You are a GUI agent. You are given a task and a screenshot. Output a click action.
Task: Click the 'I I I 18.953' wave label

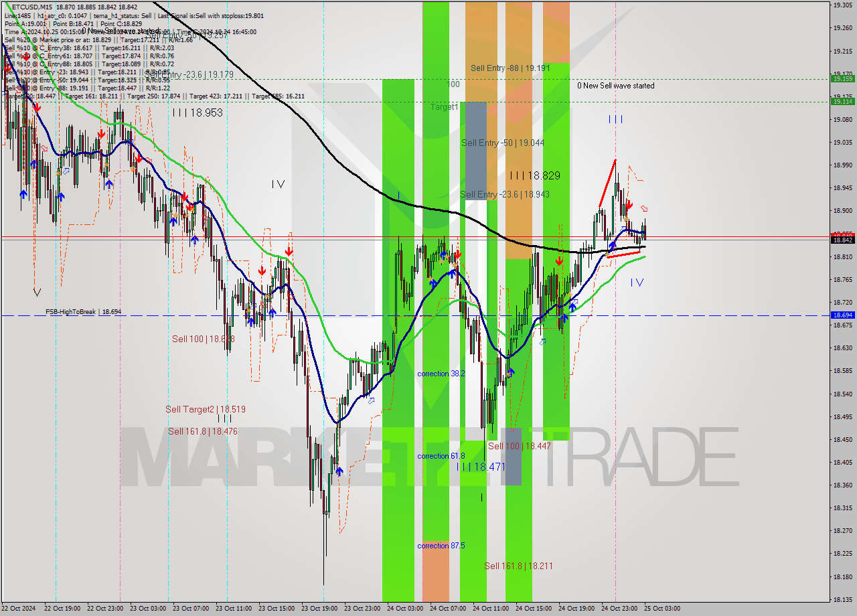pyautogui.click(x=197, y=112)
